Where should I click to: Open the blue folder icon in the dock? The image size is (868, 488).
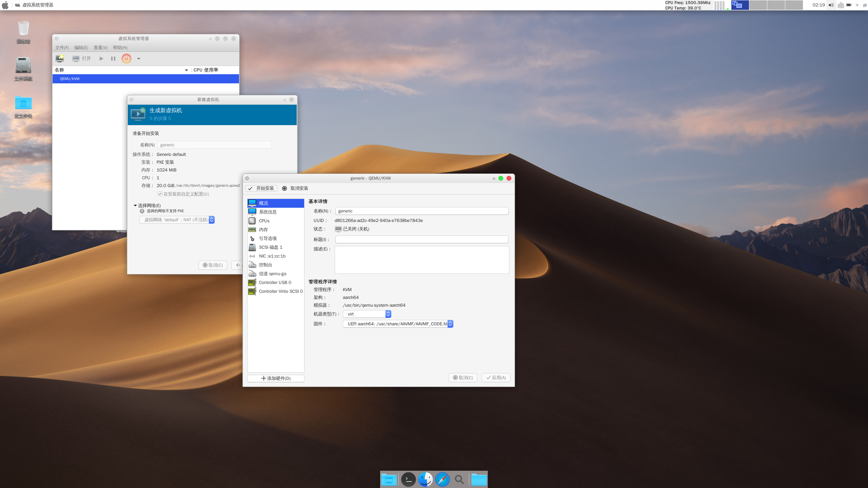point(479,480)
